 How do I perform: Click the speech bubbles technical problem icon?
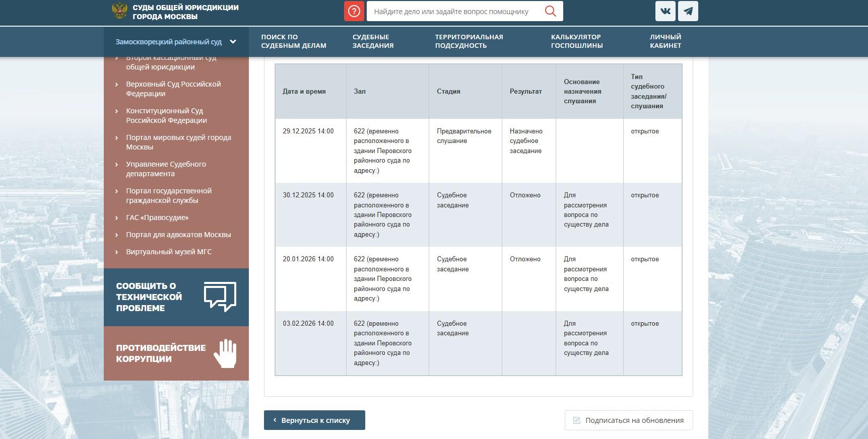coord(220,297)
